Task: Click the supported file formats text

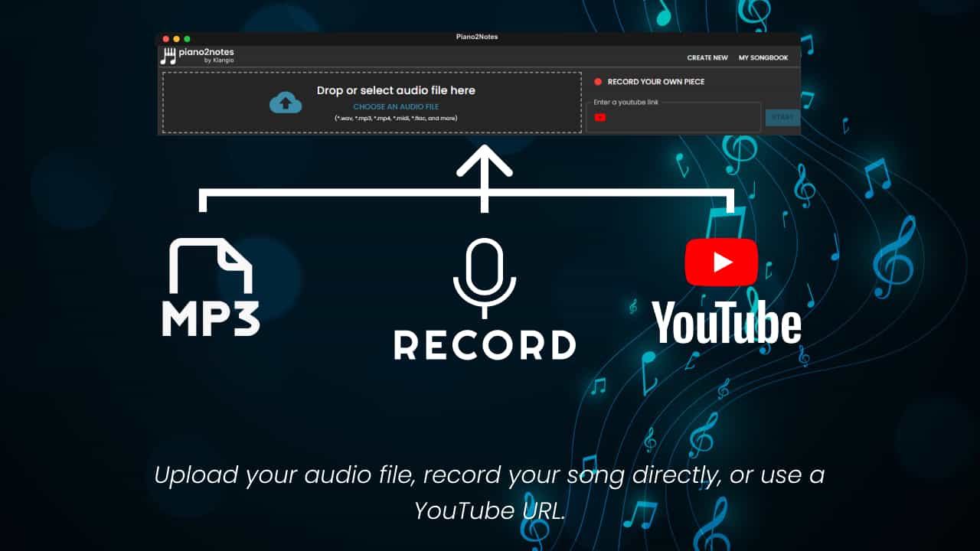Action: coord(397,118)
